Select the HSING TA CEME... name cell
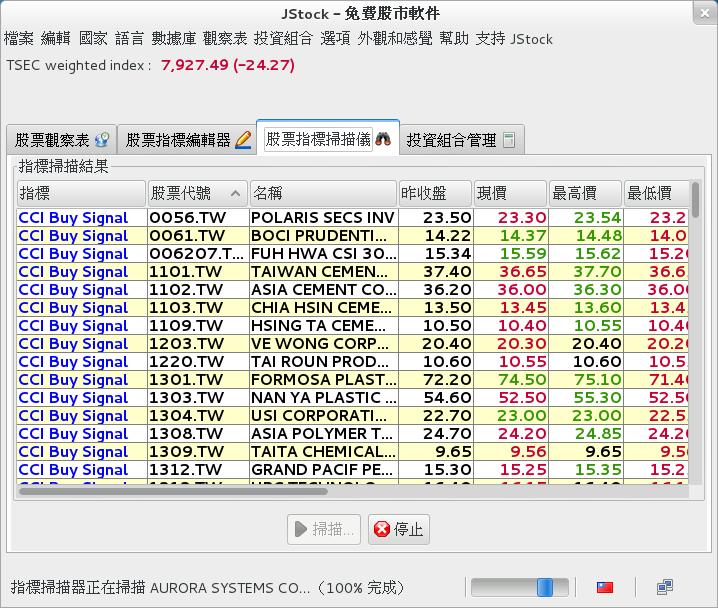The height and width of the screenshot is (608, 718). (x=324, y=326)
